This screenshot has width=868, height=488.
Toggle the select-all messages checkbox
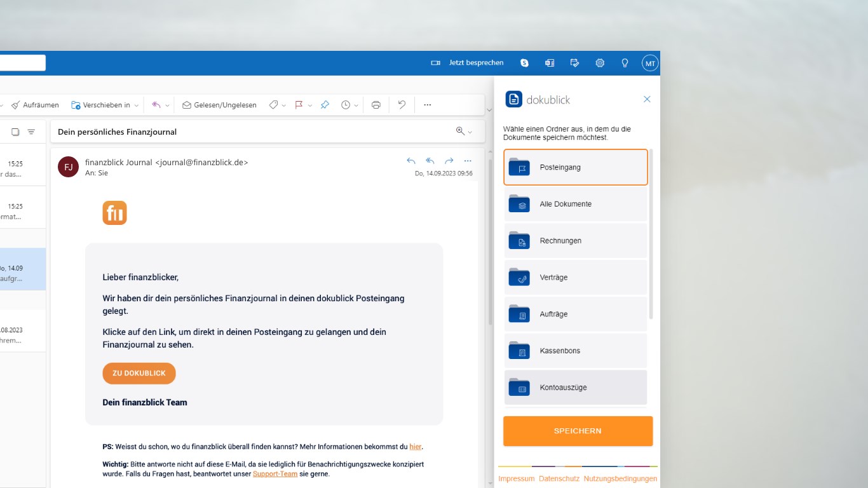tap(15, 132)
